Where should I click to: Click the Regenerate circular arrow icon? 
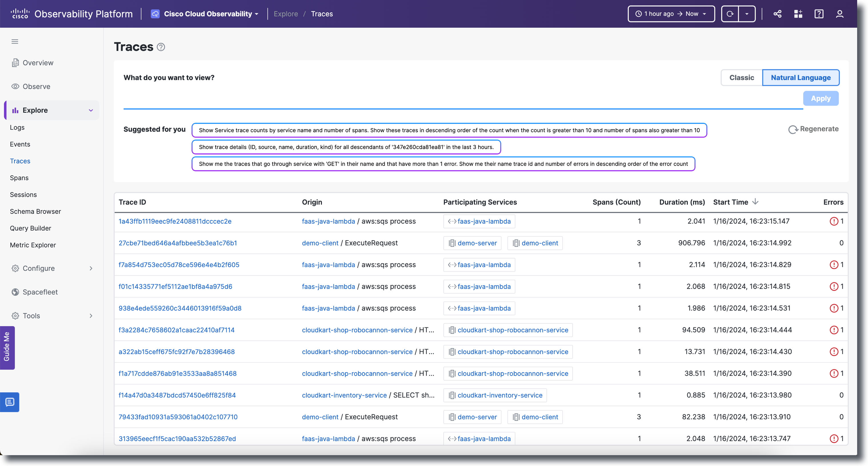coord(793,129)
